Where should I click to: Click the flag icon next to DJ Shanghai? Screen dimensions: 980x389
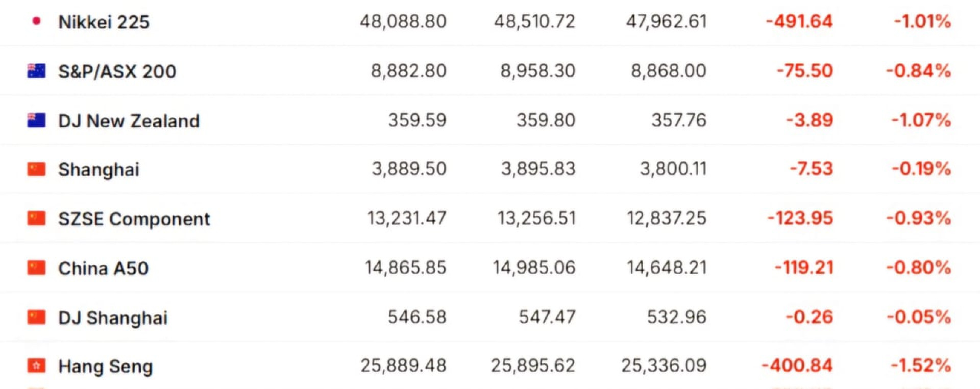(36, 317)
